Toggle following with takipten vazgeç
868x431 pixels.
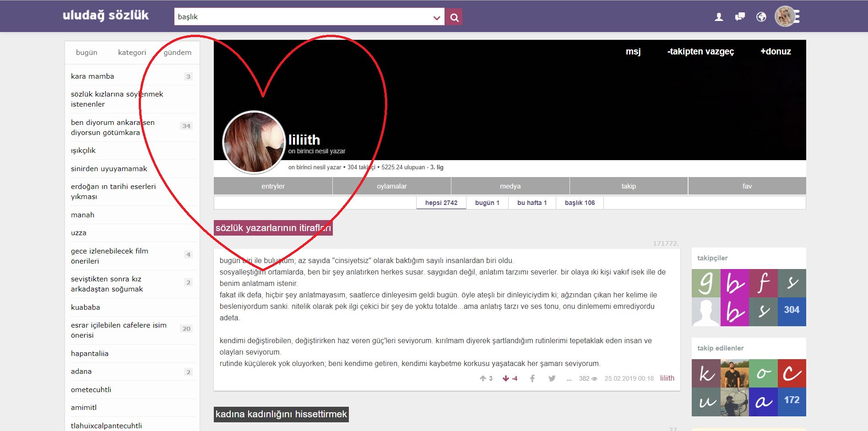(700, 52)
